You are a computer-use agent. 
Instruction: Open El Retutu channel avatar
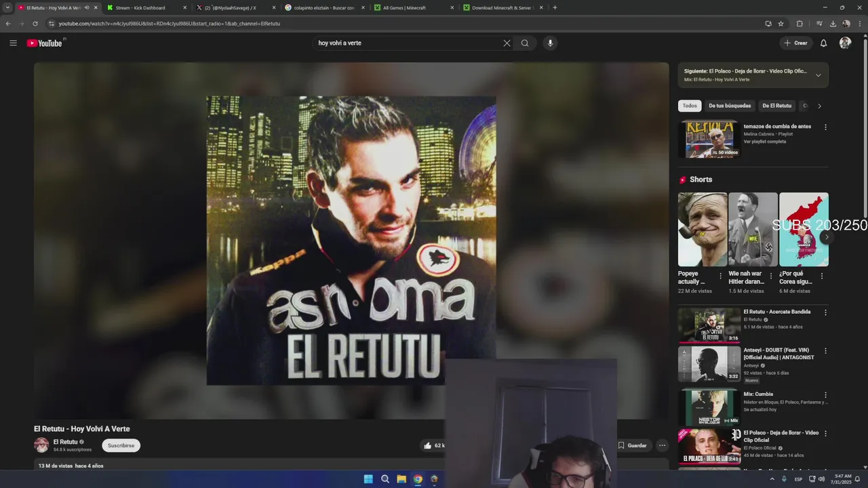[x=41, y=445]
